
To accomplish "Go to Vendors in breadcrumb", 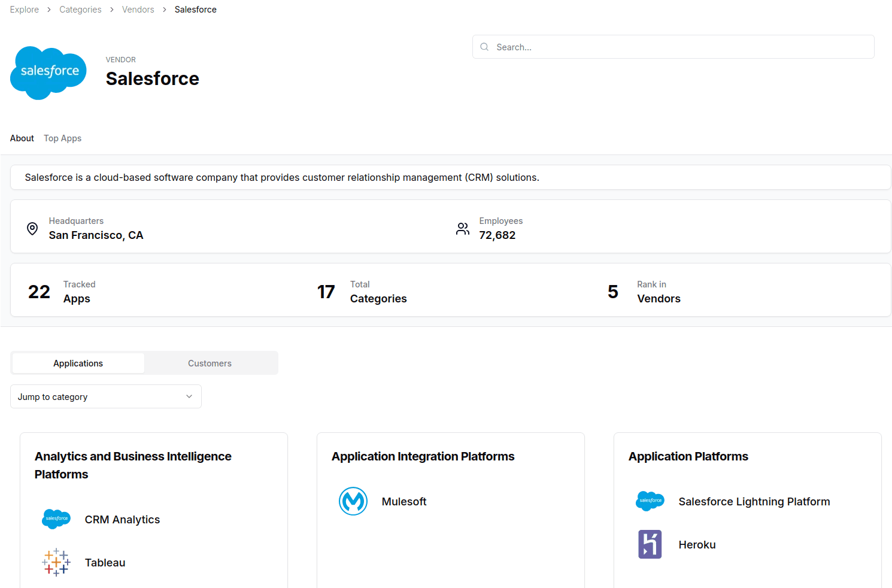I will point(138,10).
